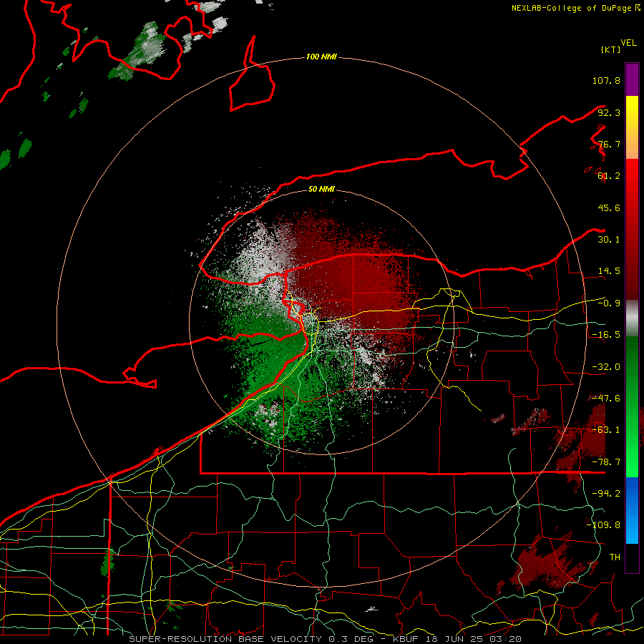Click the NEXLAB-College of DuPage watermark text

(576, 8)
